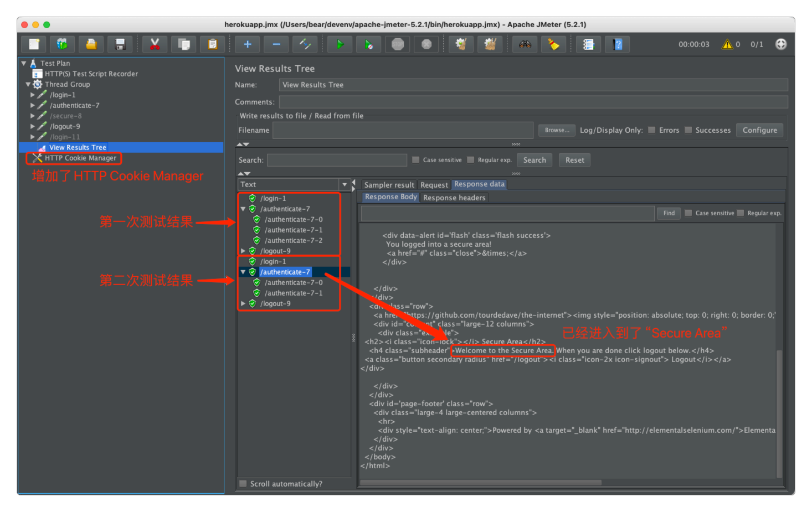Click the Search button
Screen dimensions: 812x512
pos(535,160)
